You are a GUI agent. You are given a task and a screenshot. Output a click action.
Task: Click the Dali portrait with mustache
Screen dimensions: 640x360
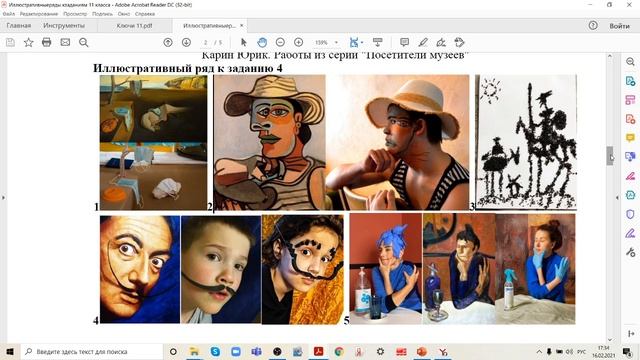(140, 269)
